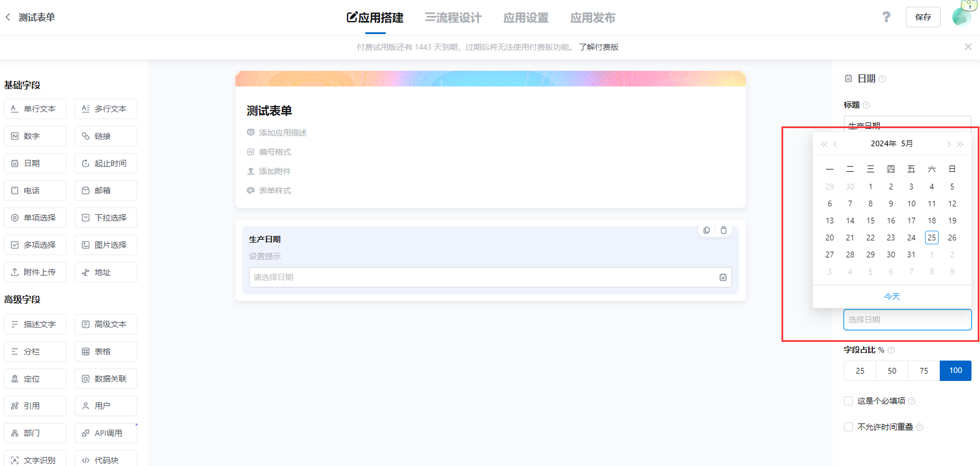Click 添加附件 on the form
Screen dimensions: 980x466
[275, 171]
